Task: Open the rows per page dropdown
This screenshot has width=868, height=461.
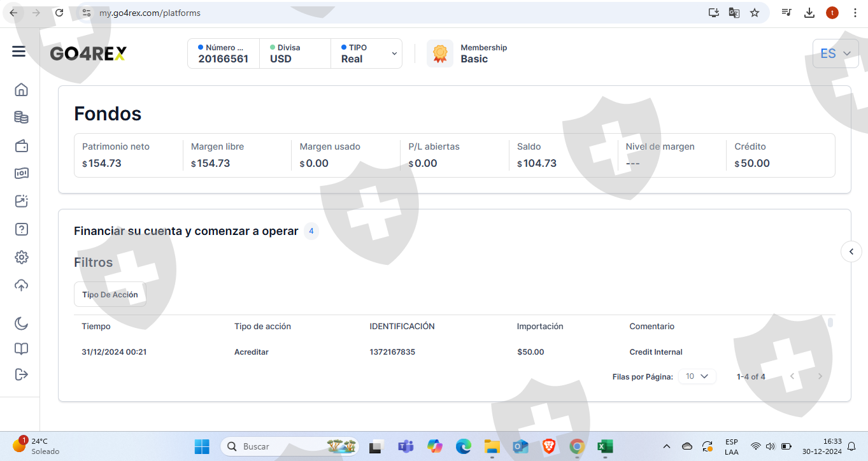Action: point(697,376)
